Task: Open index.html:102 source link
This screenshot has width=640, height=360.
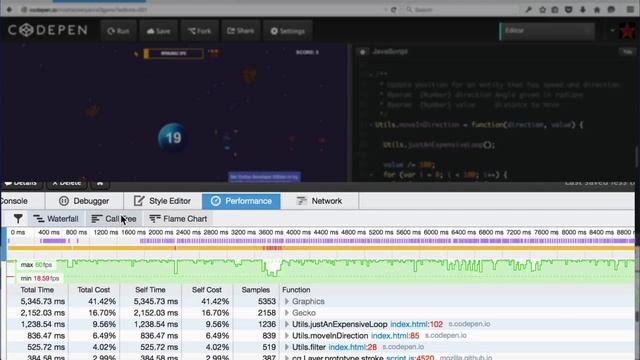Action: tap(416, 324)
